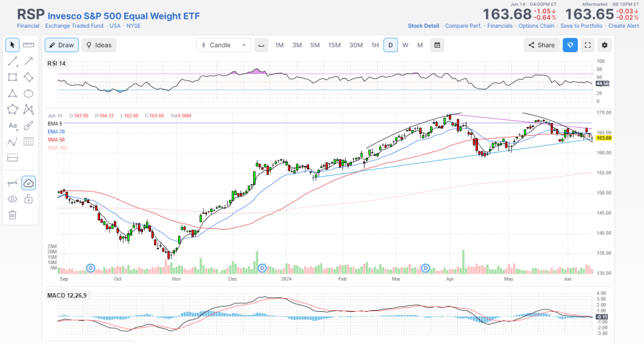Open fullscreen chart view
The image size is (644, 344).
click(587, 45)
